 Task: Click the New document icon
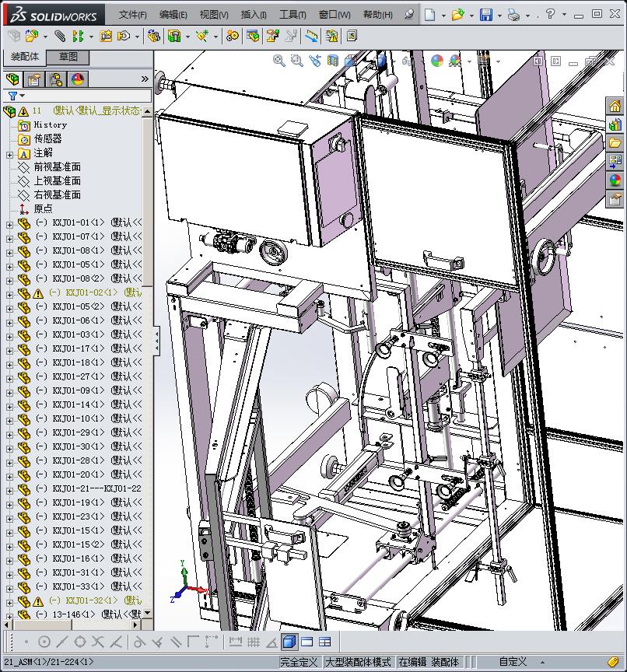tap(430, 15)
